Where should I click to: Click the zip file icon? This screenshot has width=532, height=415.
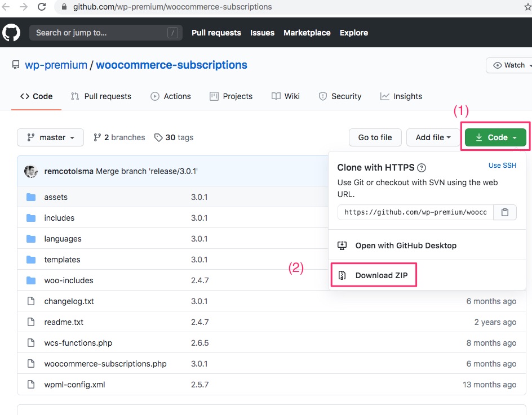tap(342, 275)
